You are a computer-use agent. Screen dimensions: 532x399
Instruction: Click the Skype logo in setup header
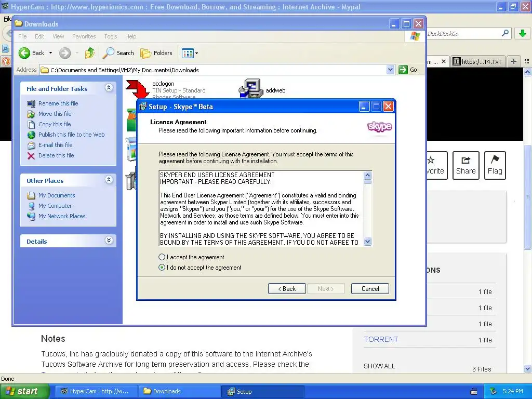[379, 127]
